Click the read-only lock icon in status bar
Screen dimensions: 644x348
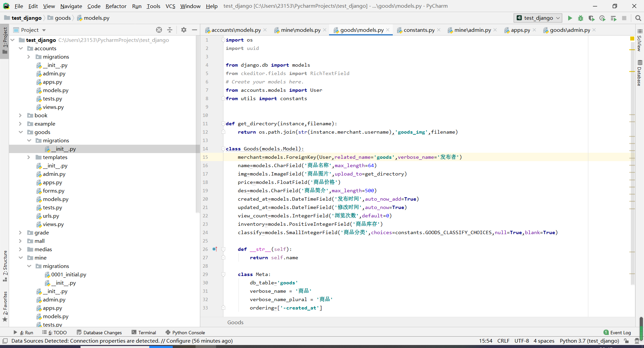(x=626, y=341)
